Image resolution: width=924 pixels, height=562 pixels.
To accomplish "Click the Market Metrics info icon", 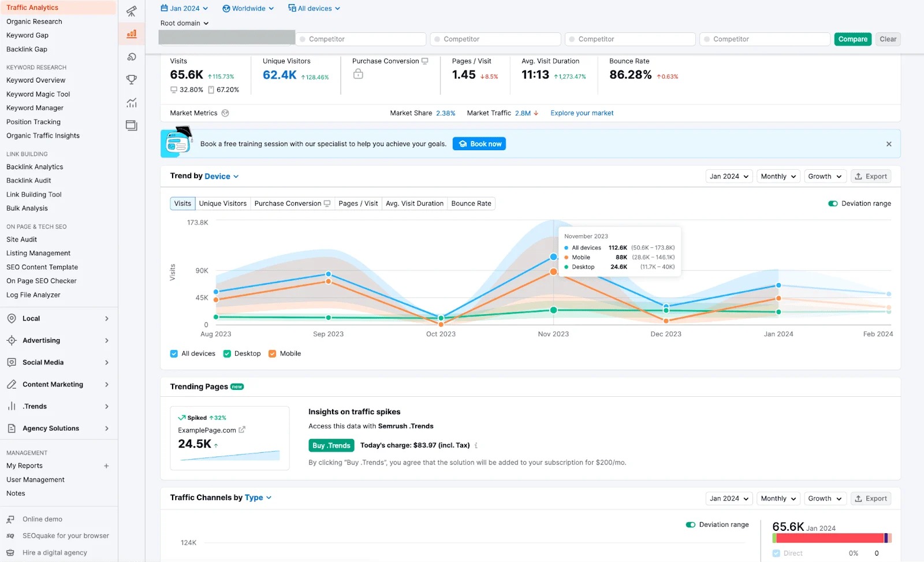I will pyautogui.click(x=225, y=113).
